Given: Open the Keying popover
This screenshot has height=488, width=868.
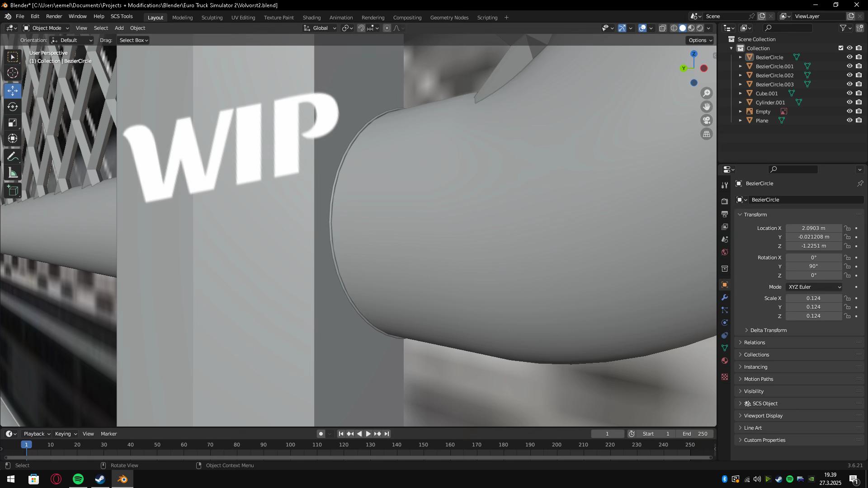Looking at the screenshot, I should (x=66, y=434).
